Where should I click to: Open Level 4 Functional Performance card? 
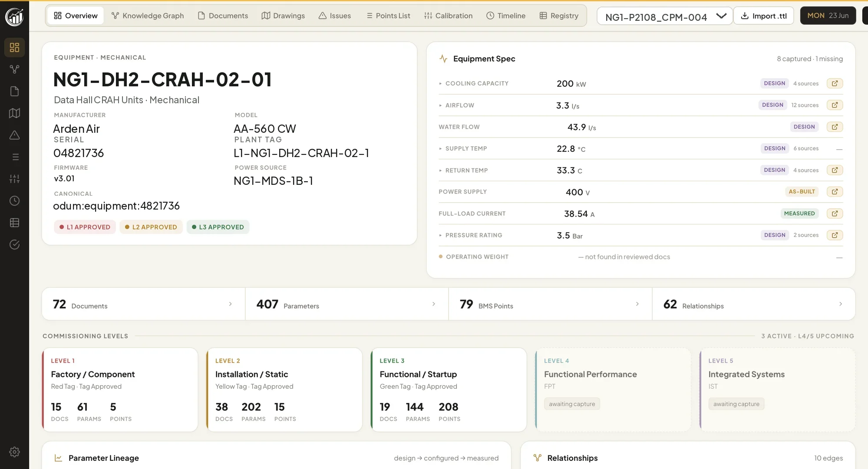click(x=613, y=390)
